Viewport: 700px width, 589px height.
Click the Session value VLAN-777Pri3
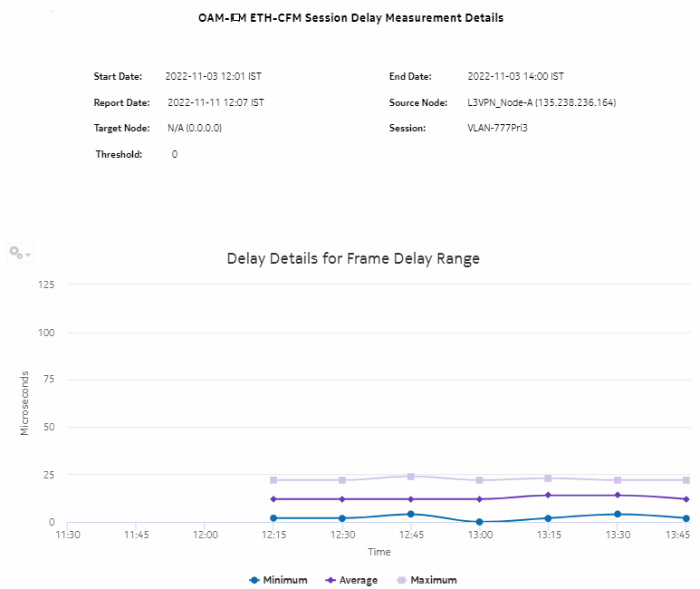pyautogui.click(x=497, y=129)
